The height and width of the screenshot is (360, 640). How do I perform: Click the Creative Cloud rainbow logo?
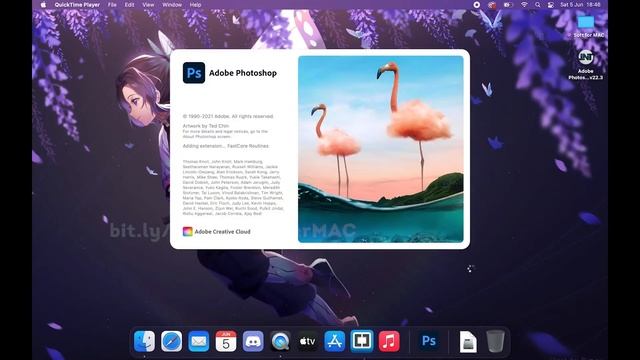coord(187,231)
